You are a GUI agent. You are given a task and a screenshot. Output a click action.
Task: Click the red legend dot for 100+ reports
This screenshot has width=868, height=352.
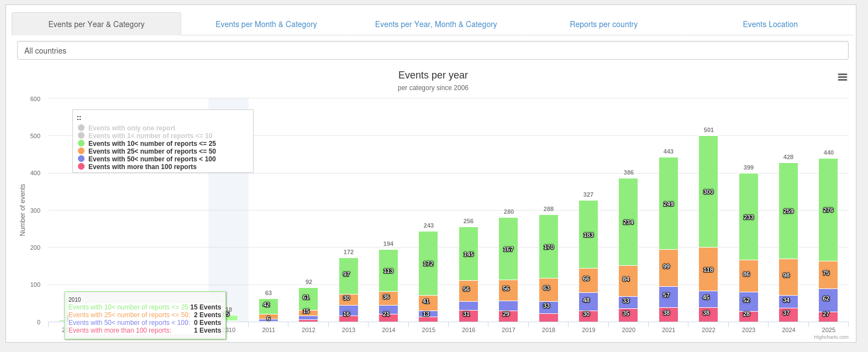tap(81, 167)
